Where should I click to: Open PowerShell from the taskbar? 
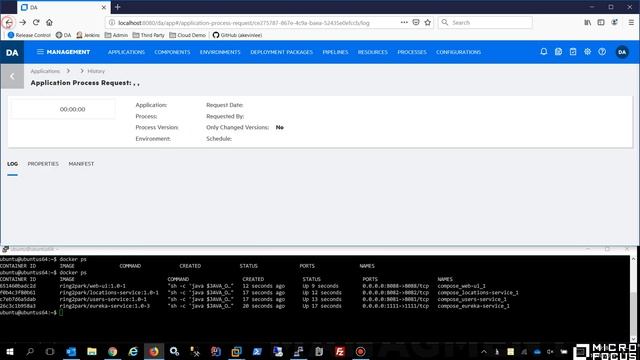[257, 351]
